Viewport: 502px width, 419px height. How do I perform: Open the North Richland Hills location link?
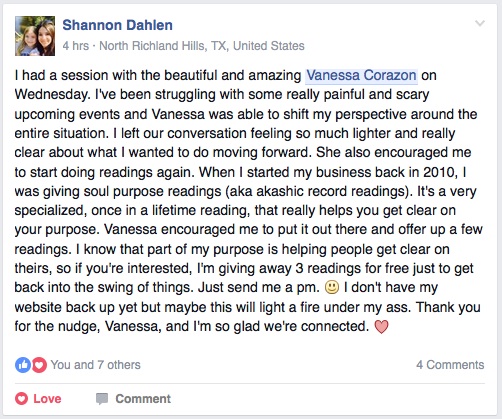pyautogui.click(x=202, y=46)
